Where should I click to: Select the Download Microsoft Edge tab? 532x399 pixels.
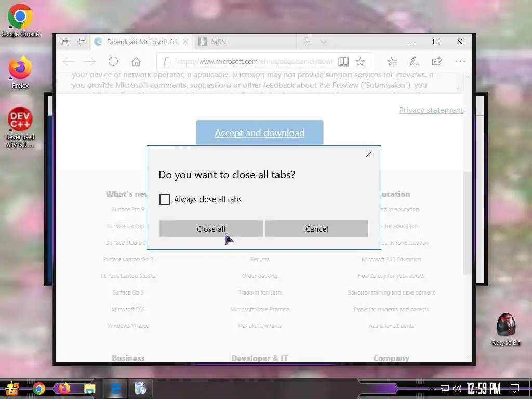pyautogui.click(x=141, y=42)
